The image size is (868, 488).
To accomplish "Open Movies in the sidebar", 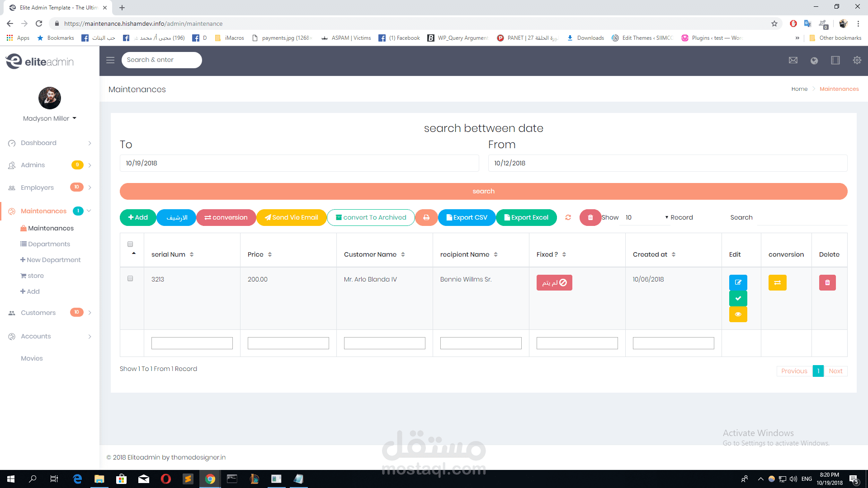I will coord(32,358).
